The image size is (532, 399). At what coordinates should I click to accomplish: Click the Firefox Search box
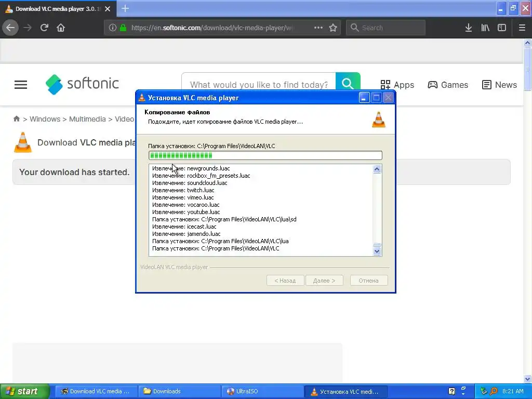point(386,28)
